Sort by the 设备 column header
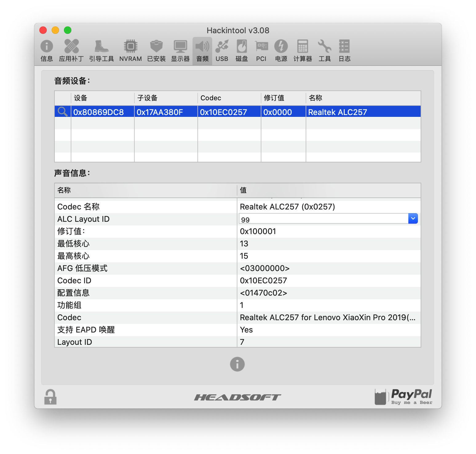The image size is (476, 454). pos(103,98)
